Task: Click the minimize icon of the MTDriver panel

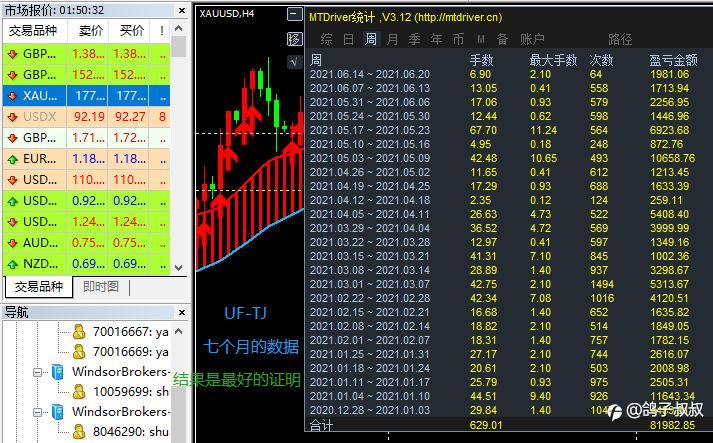Action: pyautogui.click(x=294, y=15)
